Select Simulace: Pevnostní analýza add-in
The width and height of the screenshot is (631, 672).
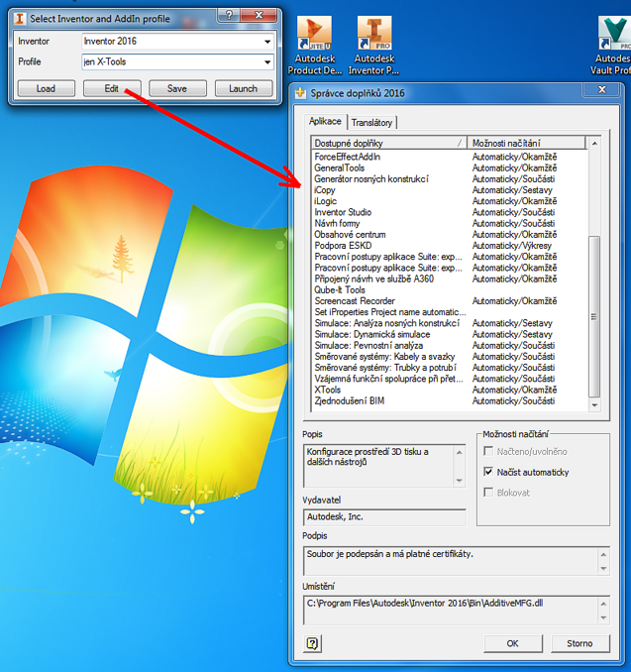(x=450, y=346)
